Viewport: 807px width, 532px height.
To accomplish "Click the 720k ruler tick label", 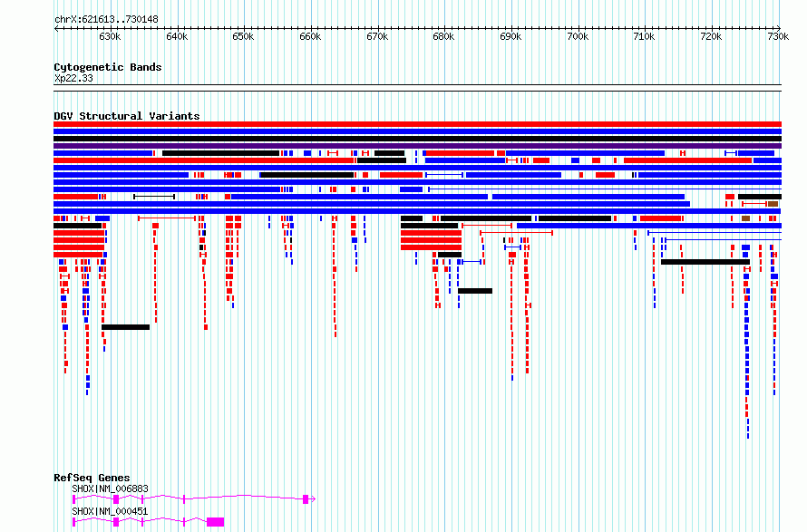I will point(710,37).
